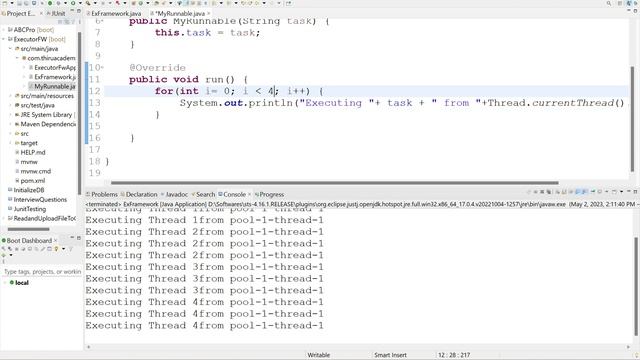The height and width of the screenshot is (360, 640).
Task: Open the New wizard dropdown arrow
Action: (12, 3)
